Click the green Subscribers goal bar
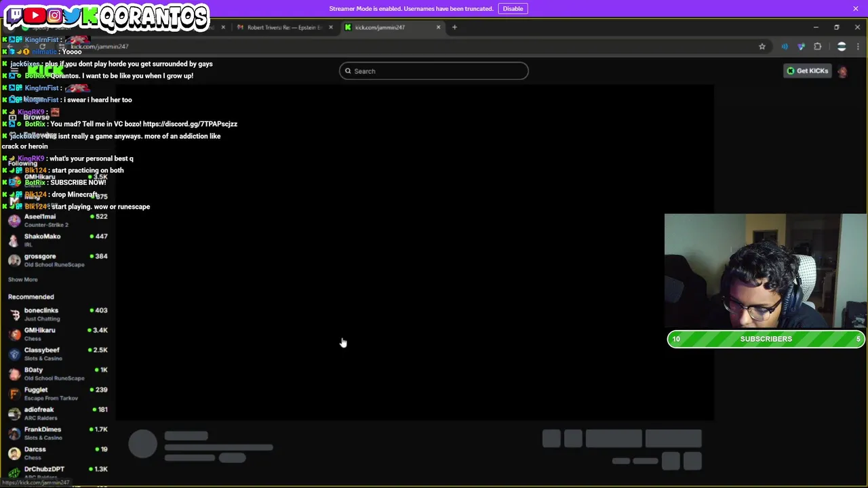The width and height of the screenshot is (868, 488). click(766, 339)
